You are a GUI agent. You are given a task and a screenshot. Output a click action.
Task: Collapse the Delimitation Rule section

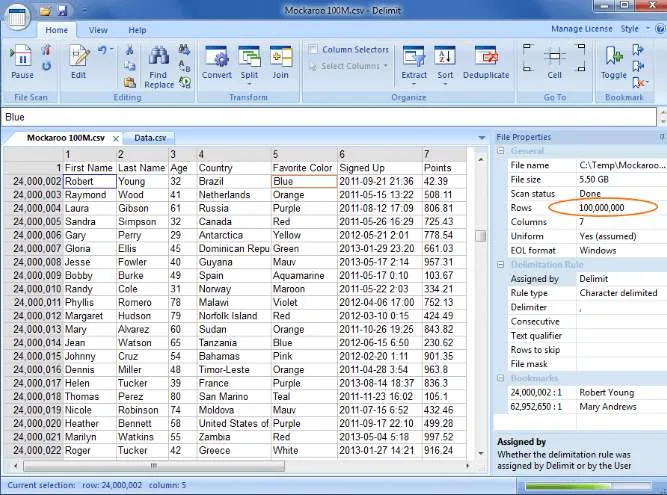(501, 265)
